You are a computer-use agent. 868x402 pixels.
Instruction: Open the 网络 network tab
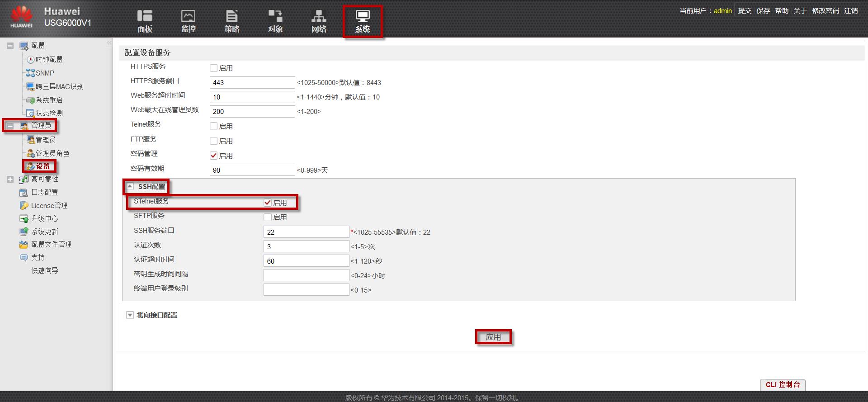[319, 21]
